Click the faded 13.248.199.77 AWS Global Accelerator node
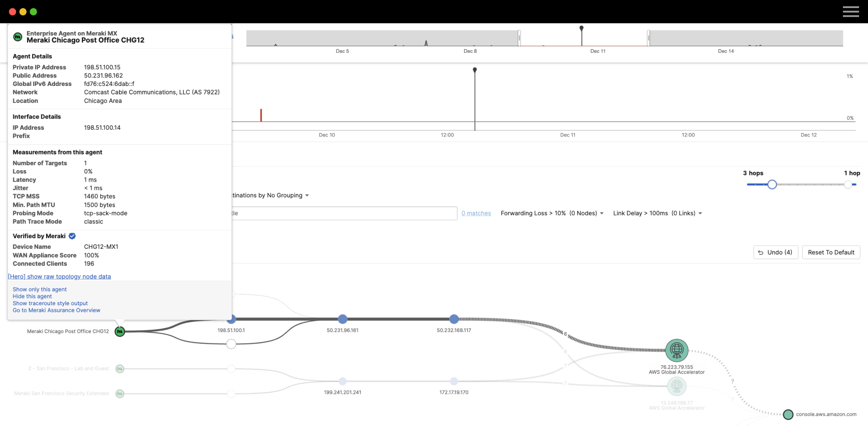 (x=677, y=386)
